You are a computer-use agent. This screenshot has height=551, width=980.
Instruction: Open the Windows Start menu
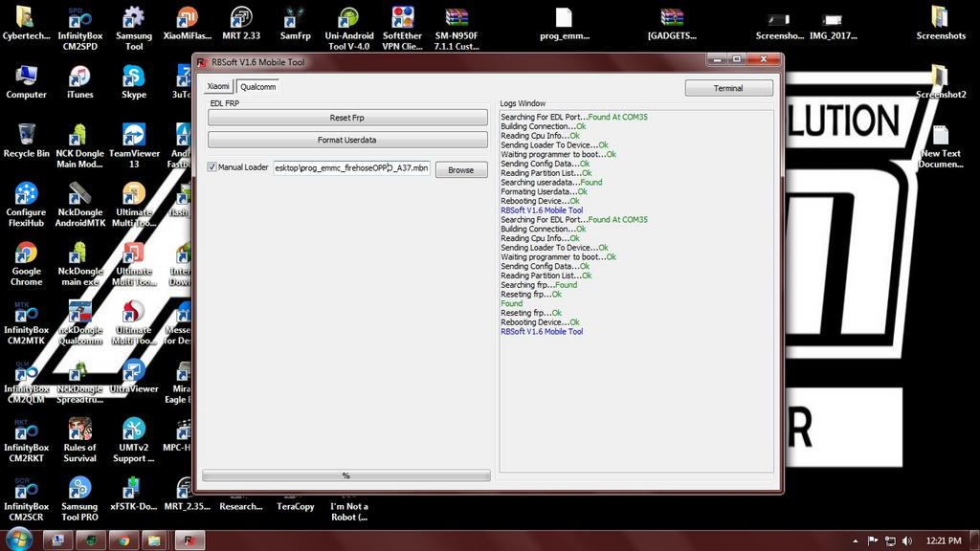[19, 540]
